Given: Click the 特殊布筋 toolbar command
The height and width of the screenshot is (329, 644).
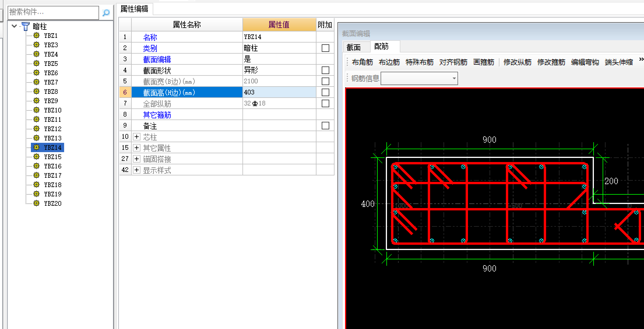Looking at the screenshot, I should pos(419,62).
